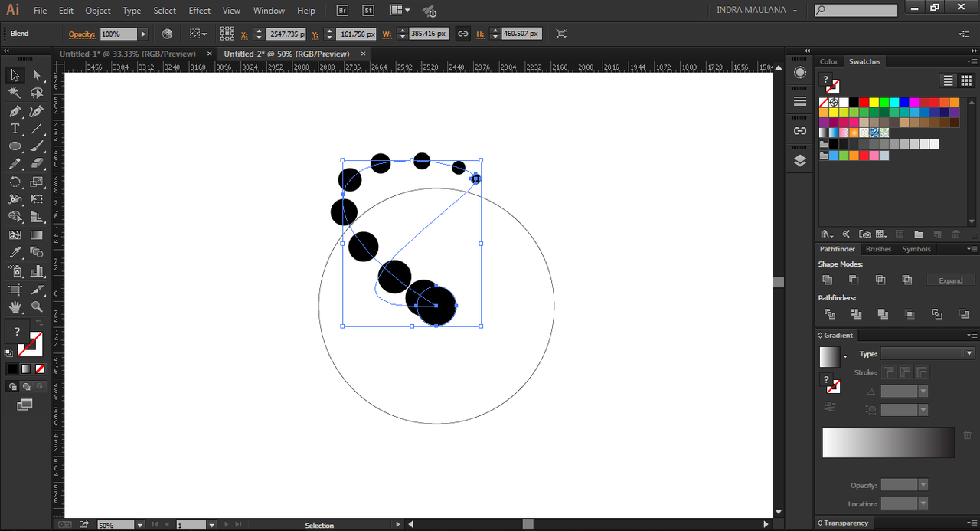This screenshot has width=980, height=531.
Task: Open Adobe Bridge with the Br icon
Action: click(x=343, y=11)
